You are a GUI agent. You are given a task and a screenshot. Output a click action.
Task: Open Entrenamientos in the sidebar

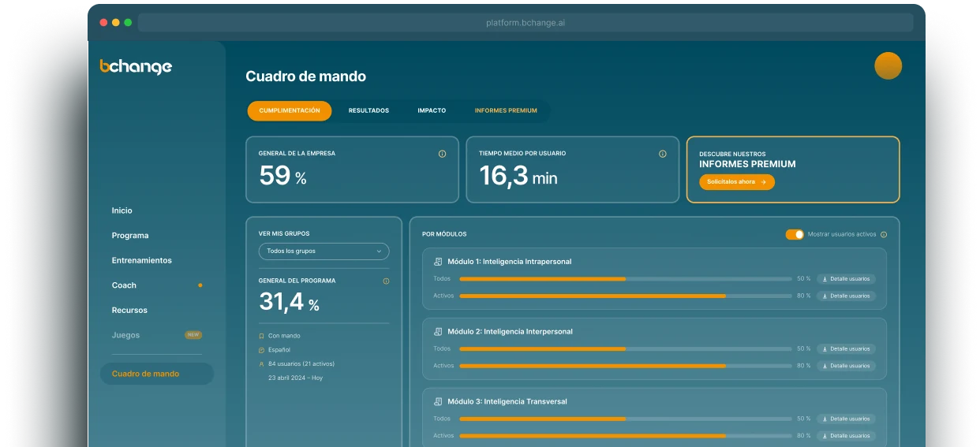142,260
